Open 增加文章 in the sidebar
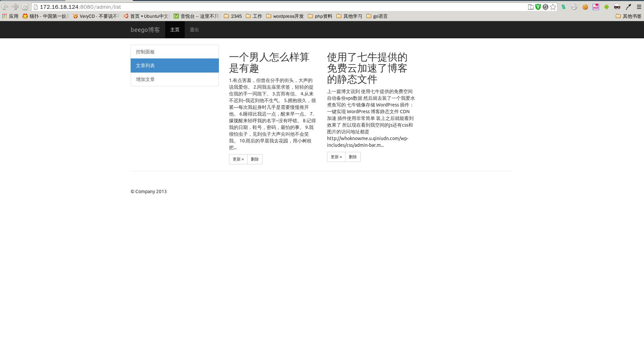 pyautogui.click(x=175, y=79)
